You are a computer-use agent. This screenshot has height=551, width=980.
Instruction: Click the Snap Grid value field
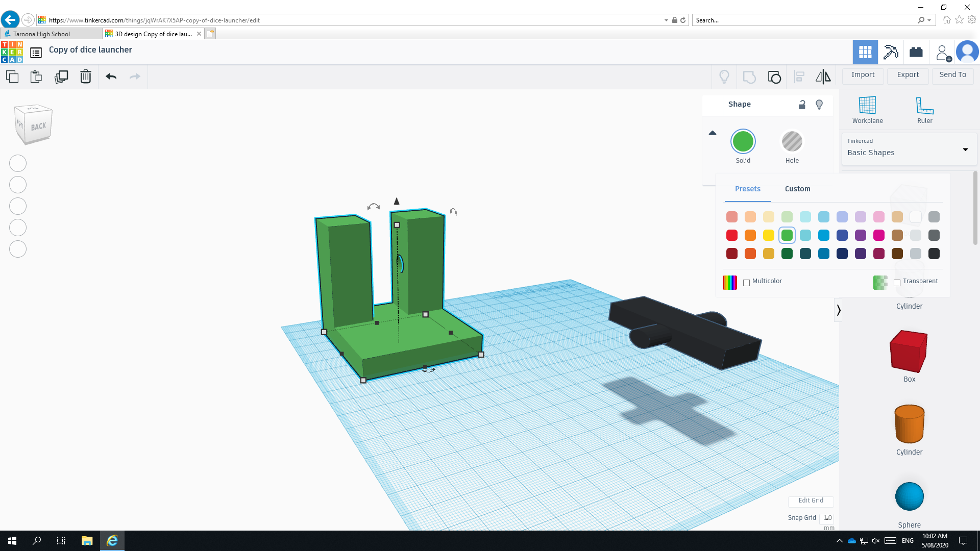click(827, 517)
